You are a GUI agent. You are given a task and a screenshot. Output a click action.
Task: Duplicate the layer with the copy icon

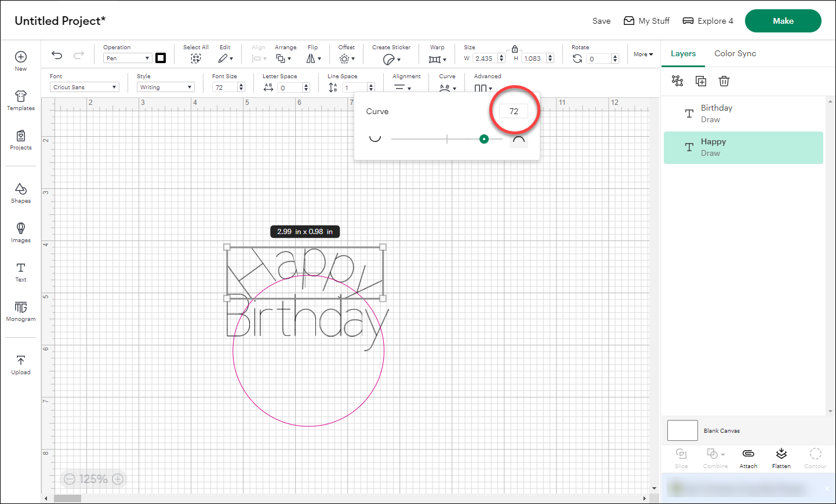(700, 81)
